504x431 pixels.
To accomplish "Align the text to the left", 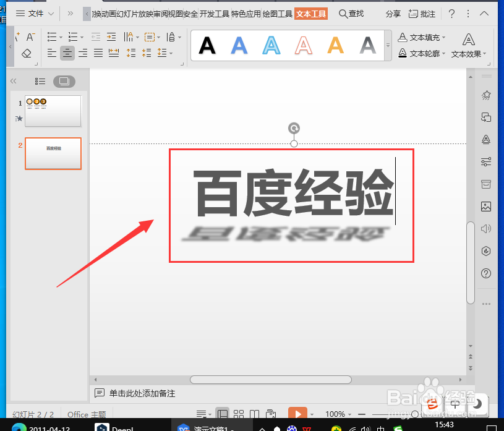I will tap(52, 53).
